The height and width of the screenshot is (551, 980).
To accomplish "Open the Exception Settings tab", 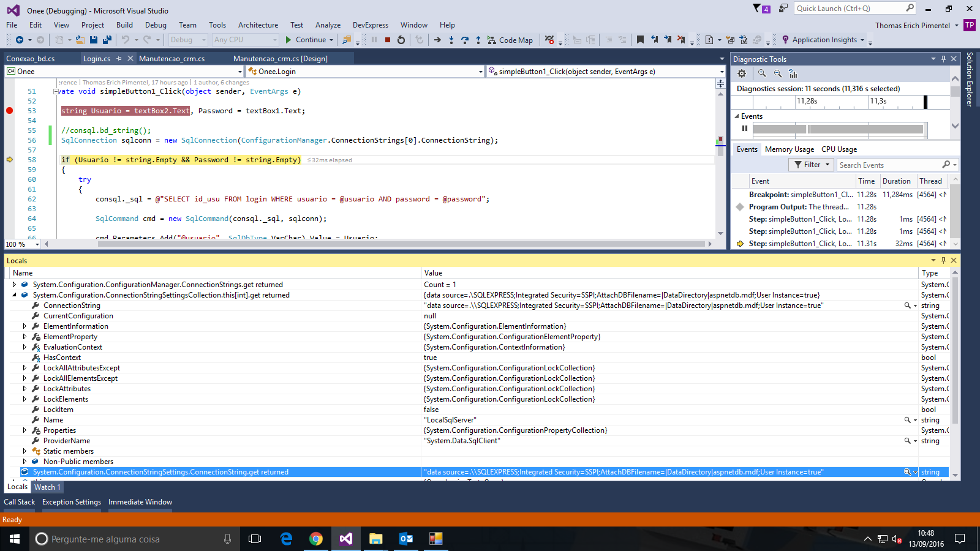I will click(72, 502).
